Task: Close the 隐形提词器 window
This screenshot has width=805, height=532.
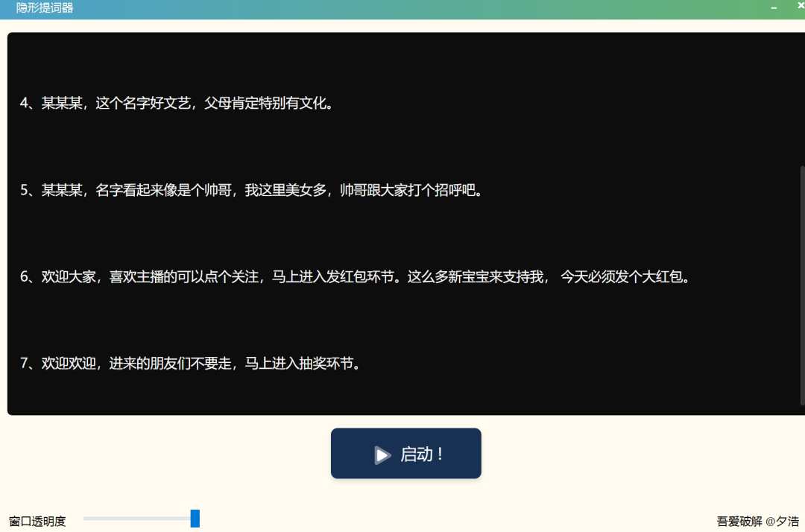Action: (x=801, y=6)
